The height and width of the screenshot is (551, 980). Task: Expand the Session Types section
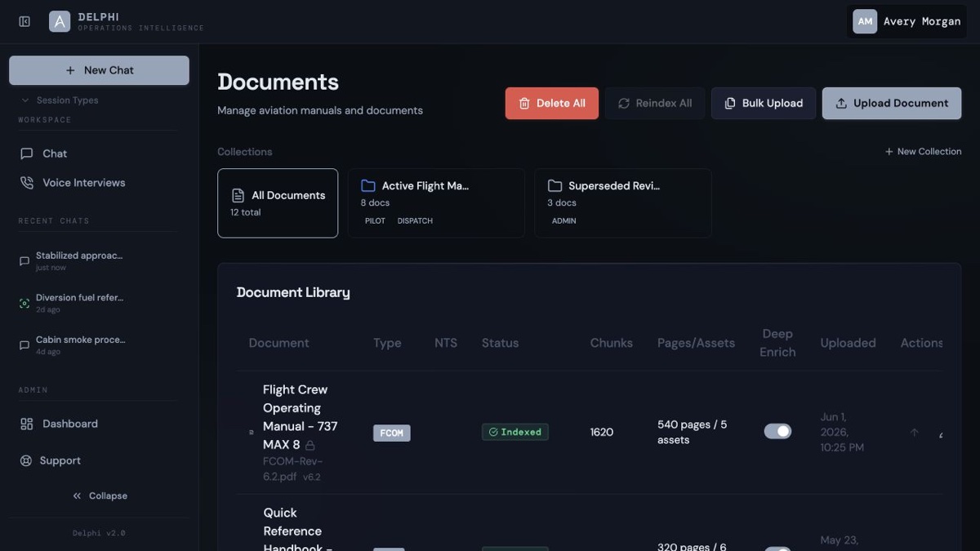[59, 100]
